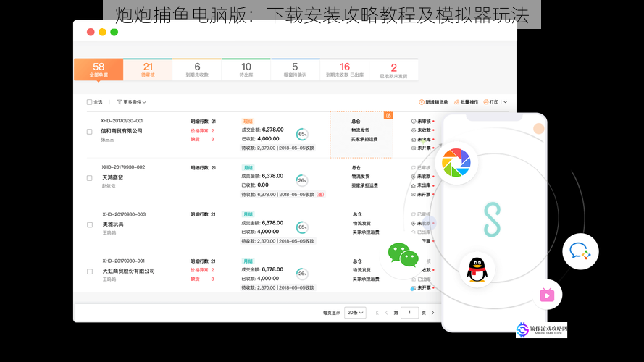Click 已收款: 0.00 on the 天鸿商贸 order
This screenshot has height=362, width=644.
click(255, 185)
